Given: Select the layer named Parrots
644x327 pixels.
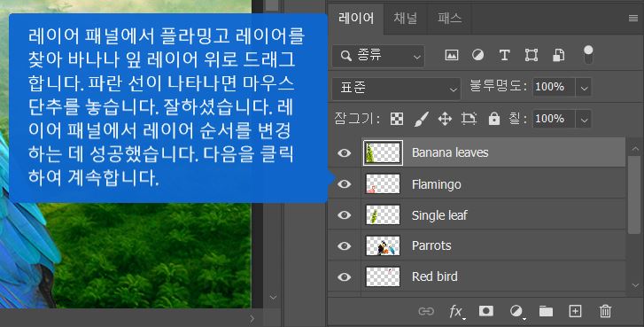Looking at the screenshot, I should pyautogui.click(x=431, y=245).
